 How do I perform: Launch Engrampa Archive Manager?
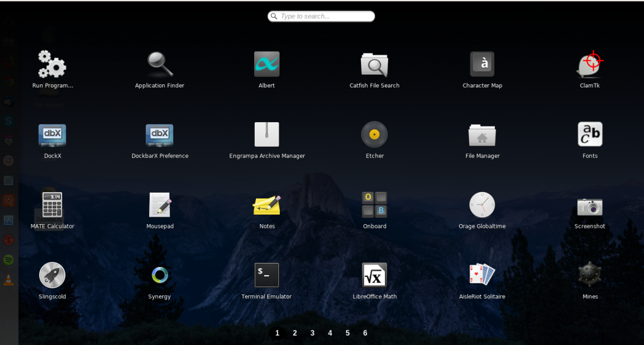point(267,135)
